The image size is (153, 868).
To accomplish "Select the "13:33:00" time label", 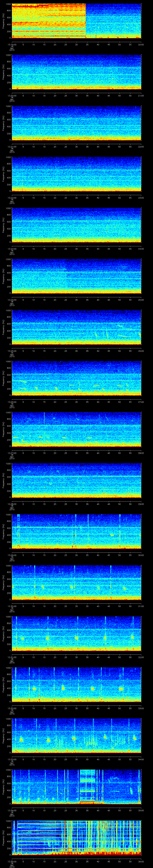I will (x=12, y=760).
